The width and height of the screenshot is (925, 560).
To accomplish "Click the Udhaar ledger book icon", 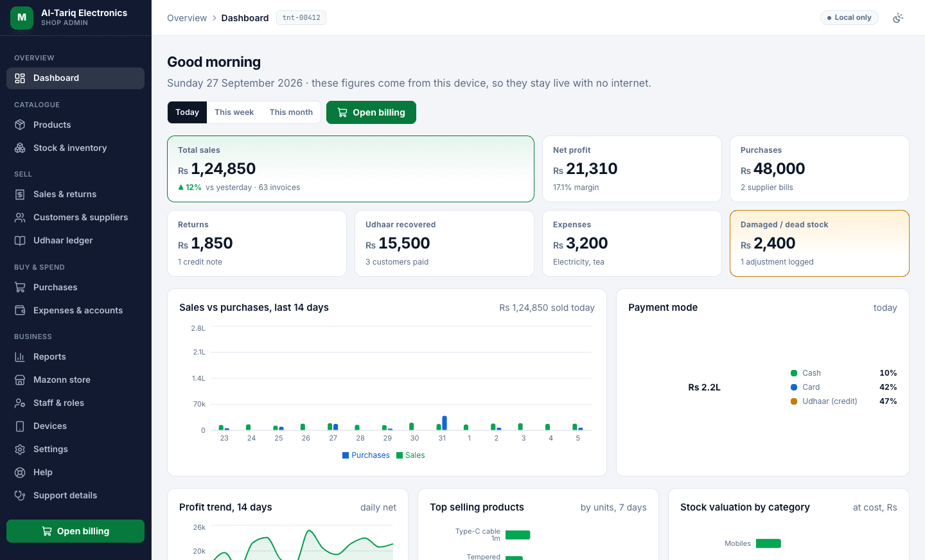I will [20, 240].
